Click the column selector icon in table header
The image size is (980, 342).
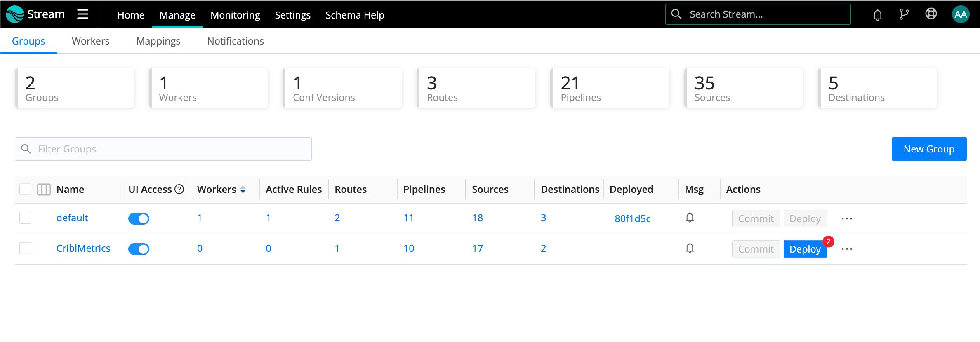[x=44, y=190]
